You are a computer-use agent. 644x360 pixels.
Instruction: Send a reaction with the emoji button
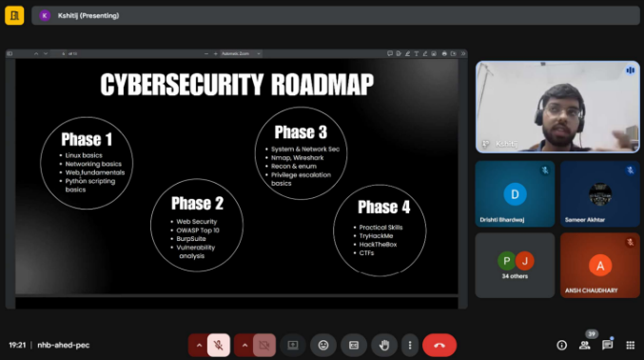(323, 345)
